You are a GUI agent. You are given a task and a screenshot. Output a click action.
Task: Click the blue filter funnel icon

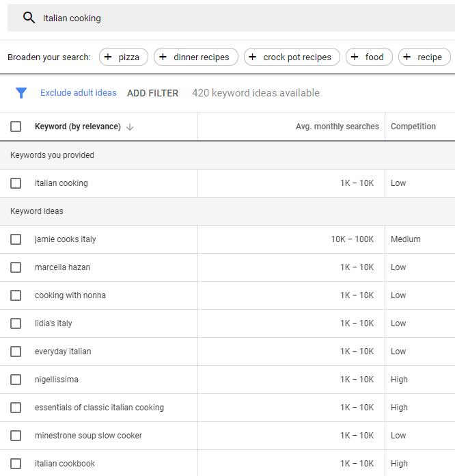tap(21, 93)
